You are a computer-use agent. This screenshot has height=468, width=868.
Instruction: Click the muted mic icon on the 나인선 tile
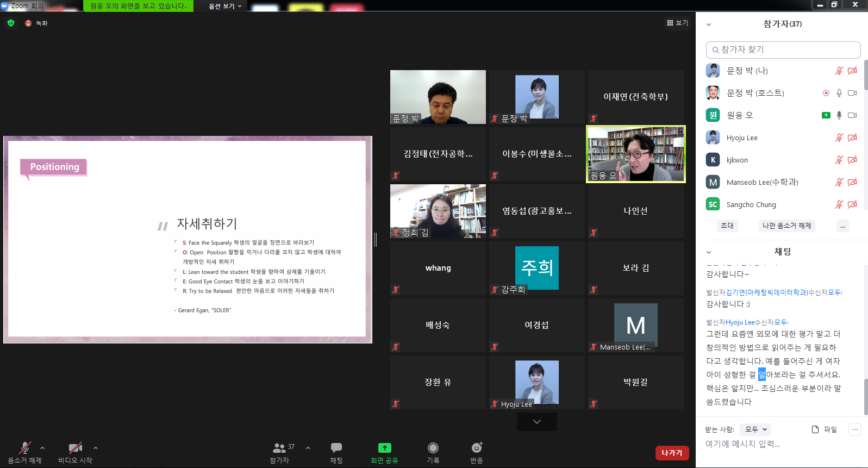point(594,233)
